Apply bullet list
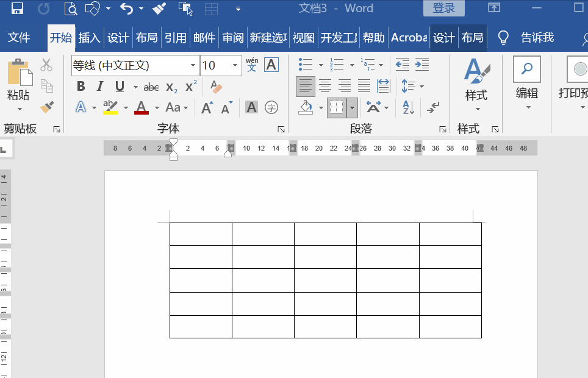The height and width of the screenshot is (378, 588). tap(306, 65)
